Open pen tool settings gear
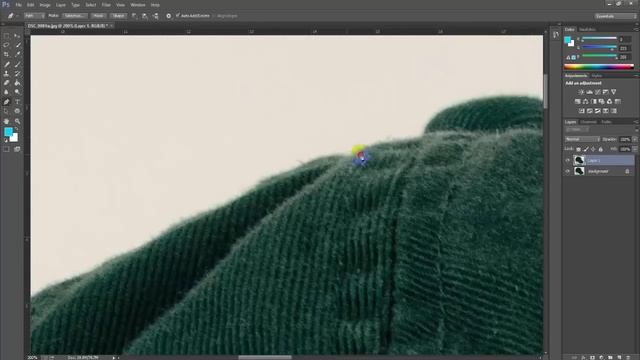This screenshot has height=360, width=640. click(x=169, y=16)
